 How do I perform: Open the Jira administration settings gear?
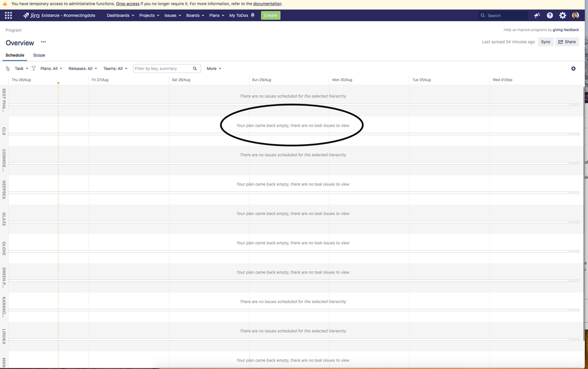pyautogui.click(x=562, y=15)
